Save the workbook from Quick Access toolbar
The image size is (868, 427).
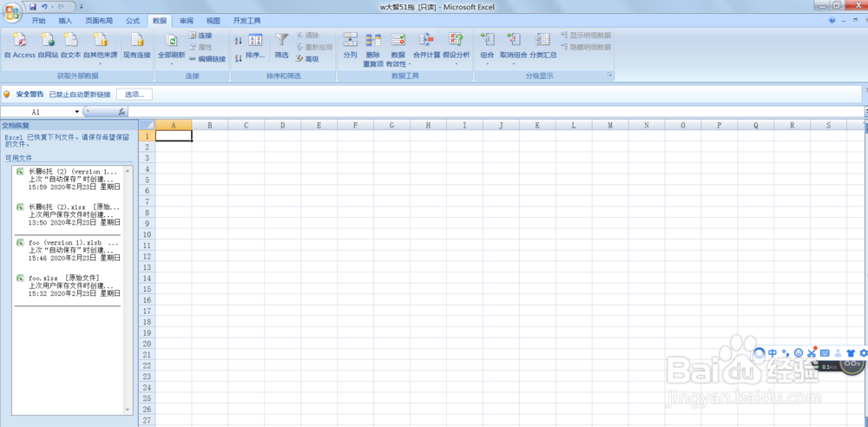[33, 7]
